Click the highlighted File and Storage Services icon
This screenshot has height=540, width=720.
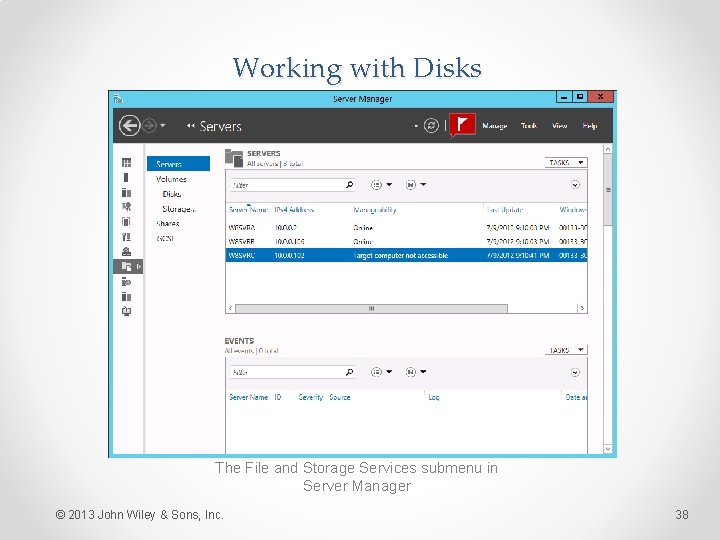pos(126,266)
